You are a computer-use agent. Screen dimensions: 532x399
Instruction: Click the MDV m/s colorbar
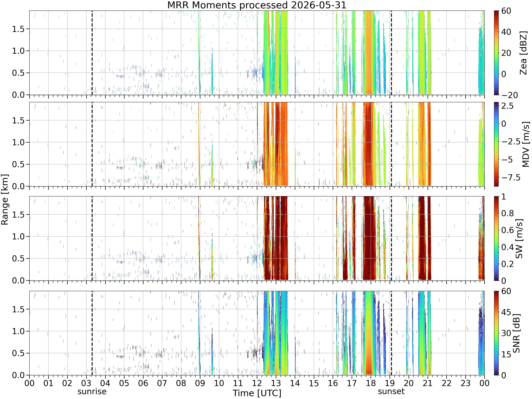pos(496,144)
